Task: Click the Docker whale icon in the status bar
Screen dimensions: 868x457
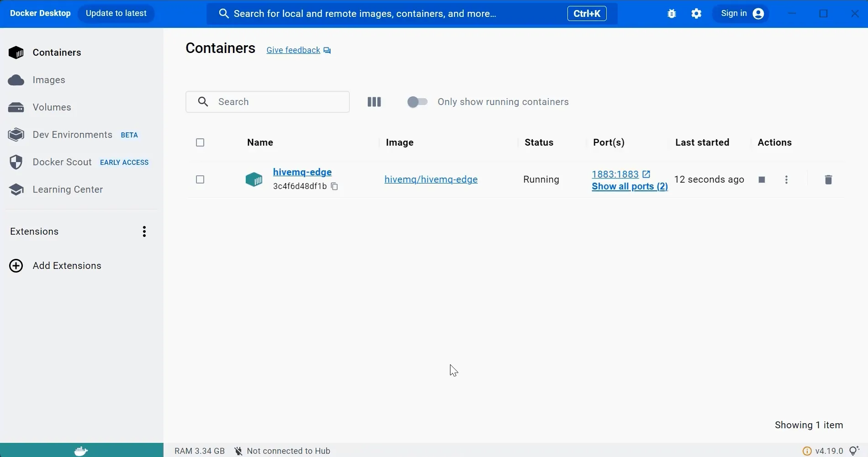Action: 81,451
